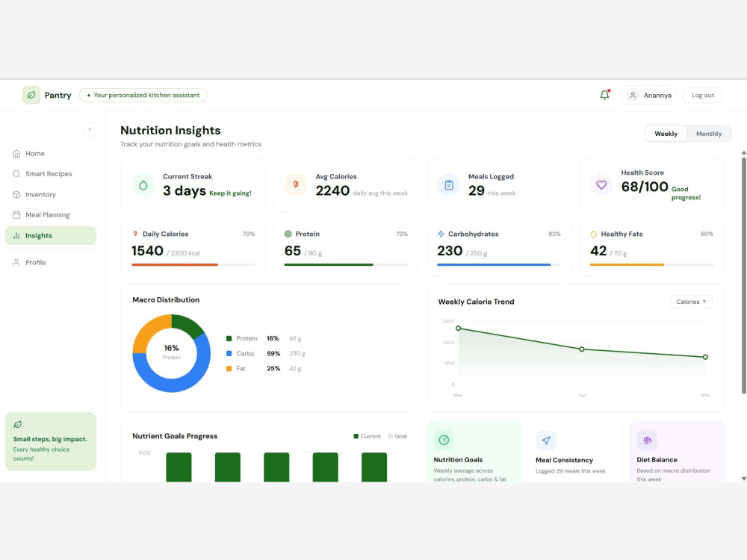Click the green Protein segment of donut chart
The image size is (747, 560).
tap(189, 326)
